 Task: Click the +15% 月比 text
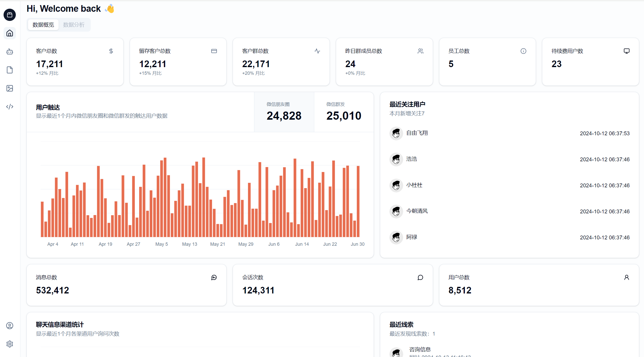tap(150, 73)
